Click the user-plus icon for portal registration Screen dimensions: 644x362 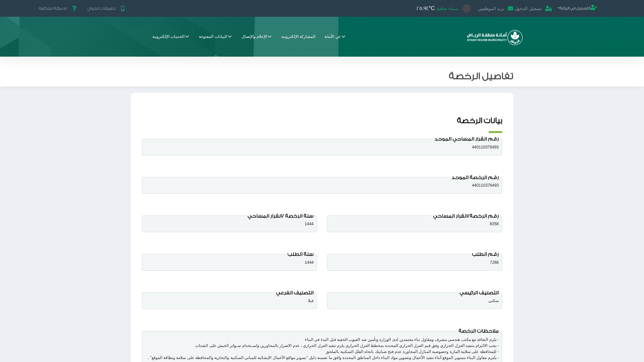[x=594, y=7]
